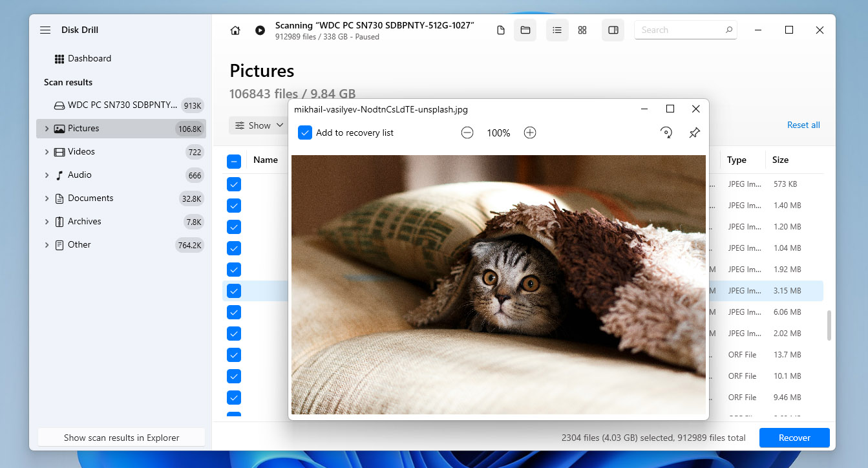Select the grid view layout icon
The image size is (868, 468).
point(582,30)
